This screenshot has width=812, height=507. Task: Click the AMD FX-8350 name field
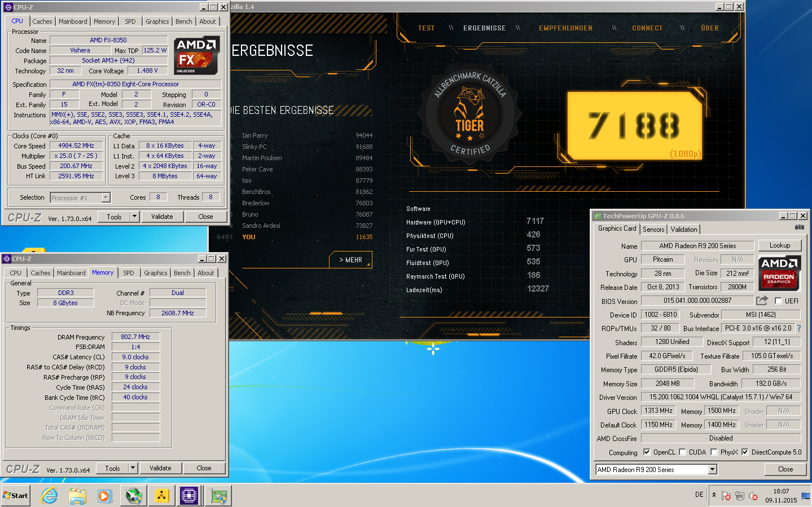(x=108, y=40)
